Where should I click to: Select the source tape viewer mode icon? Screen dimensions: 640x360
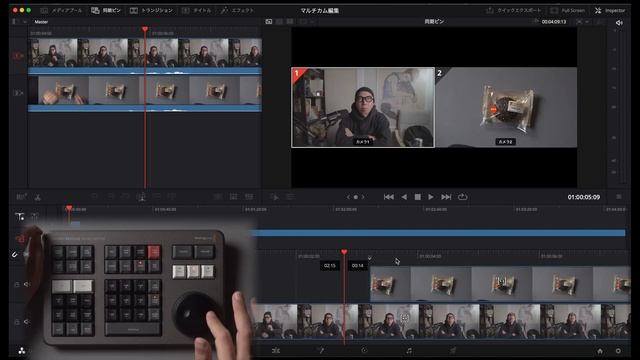280,21
